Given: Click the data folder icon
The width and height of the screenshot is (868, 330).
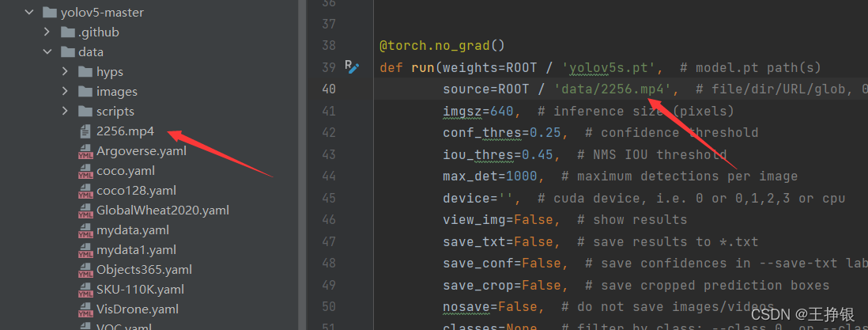Looking at the screenshot, I should [x=67, y=52].
